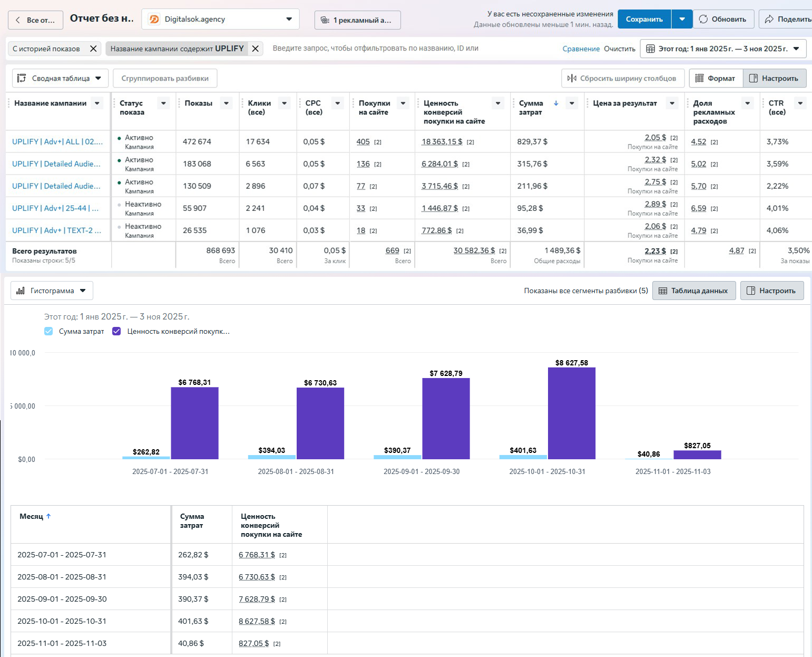This screenshot has width=812, height=657.
Task: Toggle the Сумма затрат legend checkbox
Action: click(48, 331)
